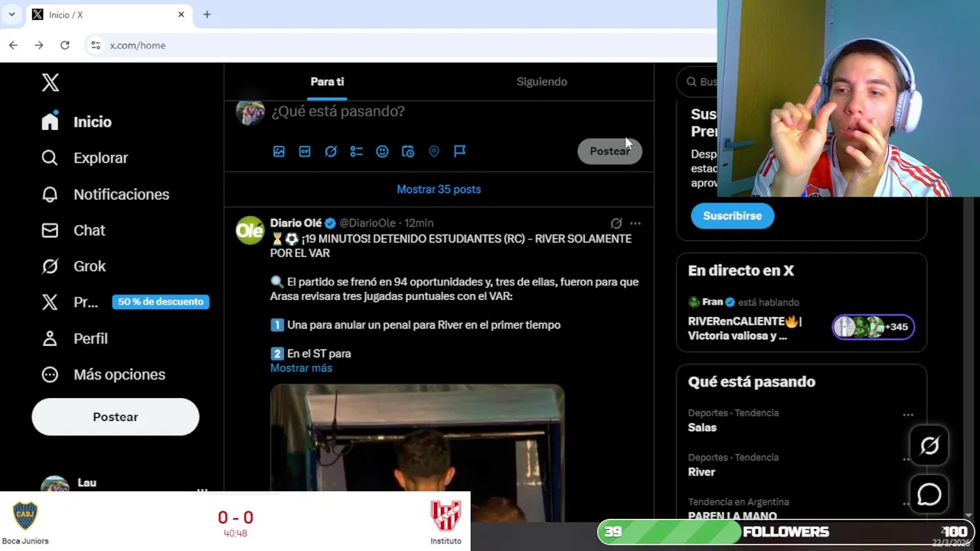
Task: Click the Grok icon on the Diario Olé post
Action: [x=616, y=223]
